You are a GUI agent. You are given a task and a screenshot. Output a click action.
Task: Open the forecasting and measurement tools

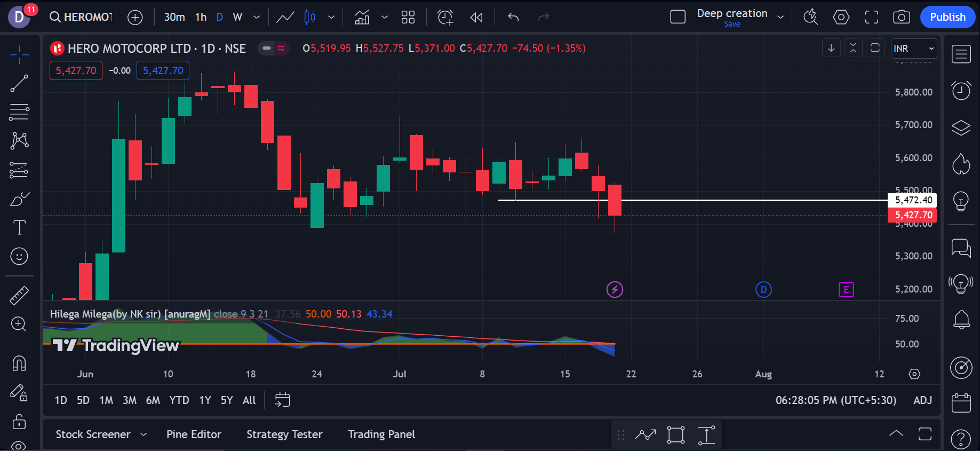click(19, 170)
